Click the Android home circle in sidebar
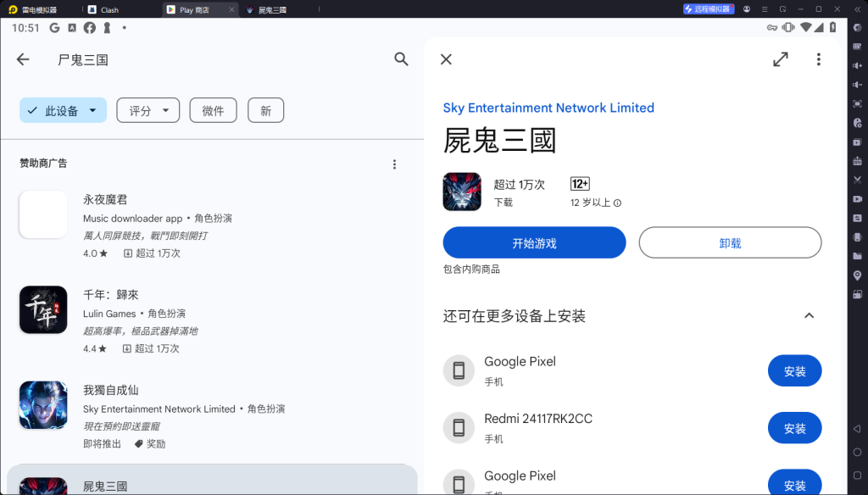Image resolution: width=868 pixels, height=495 pixels. click(x=858, y=452)
